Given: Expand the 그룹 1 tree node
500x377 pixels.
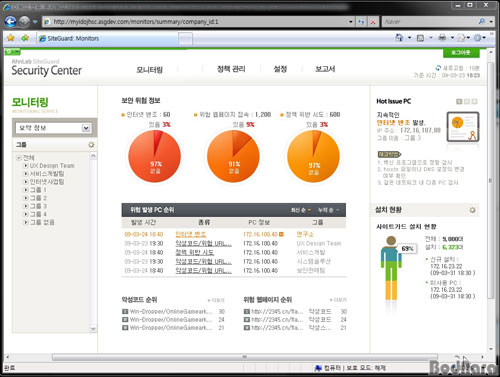Looking at the screenshot, I should tap(25, 190).
